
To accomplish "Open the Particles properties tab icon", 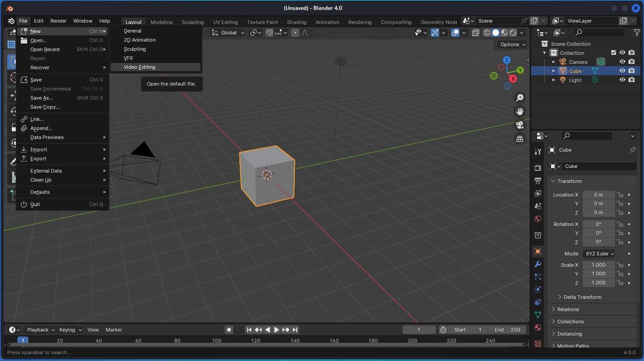I will tap(538, 277).
